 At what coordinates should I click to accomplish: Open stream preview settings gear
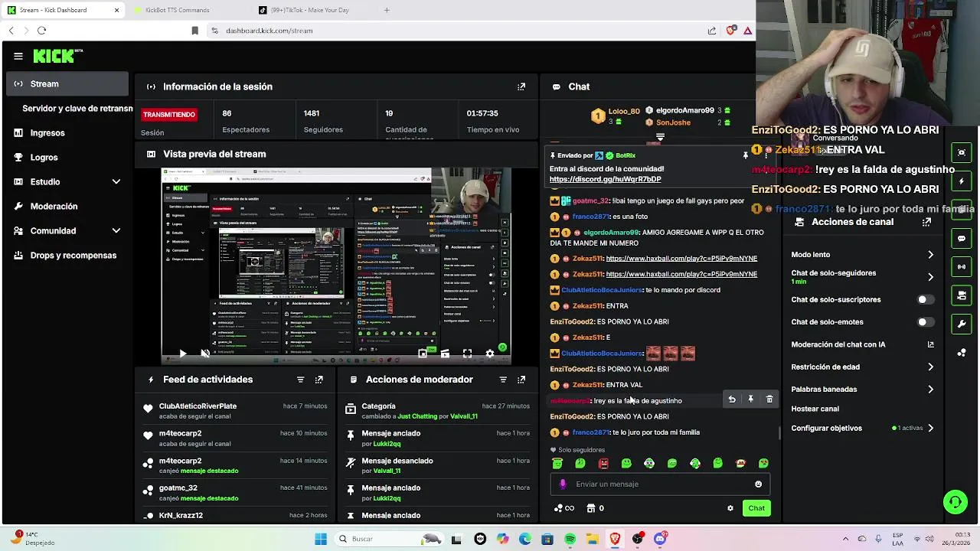coord(490,353)
